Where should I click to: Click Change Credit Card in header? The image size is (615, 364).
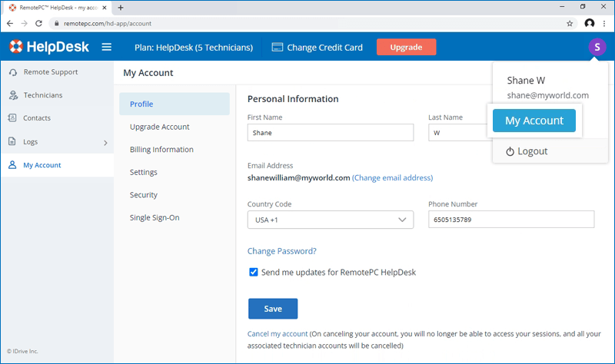click(x=317, y=48)
